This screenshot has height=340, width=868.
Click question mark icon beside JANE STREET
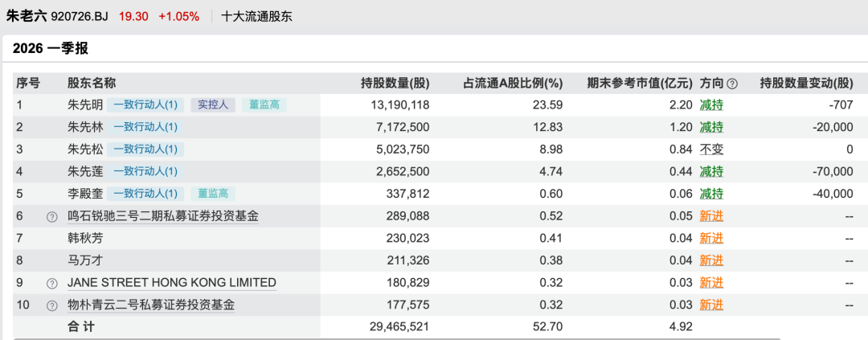pyautogui.click(x=52, y=283)
